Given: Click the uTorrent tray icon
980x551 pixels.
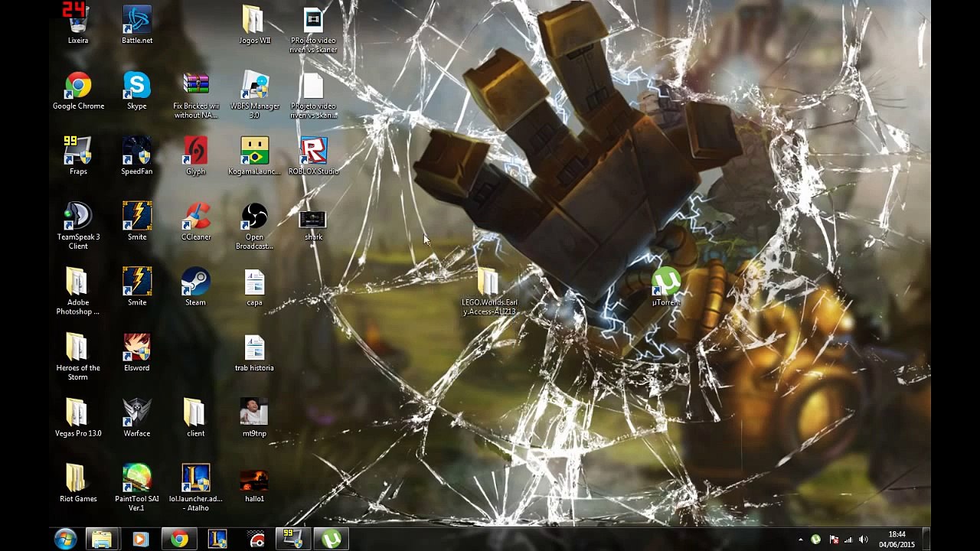Looking at the screenshot, I should click(815, 540).
